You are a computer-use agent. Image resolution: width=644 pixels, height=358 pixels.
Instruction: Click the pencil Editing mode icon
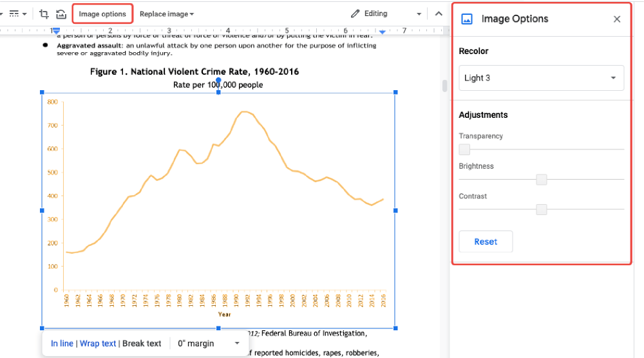[x=355, y=14]
